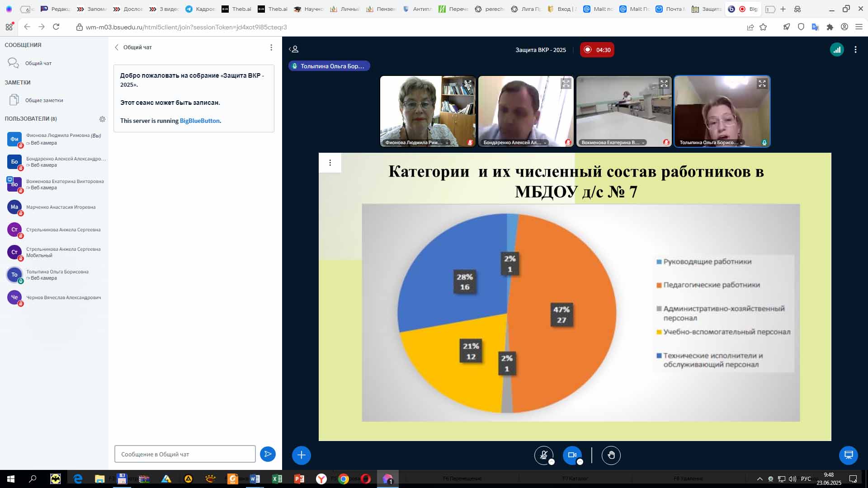Click the address bar URL
Screen dimensions: 868x488
(186, 27)
